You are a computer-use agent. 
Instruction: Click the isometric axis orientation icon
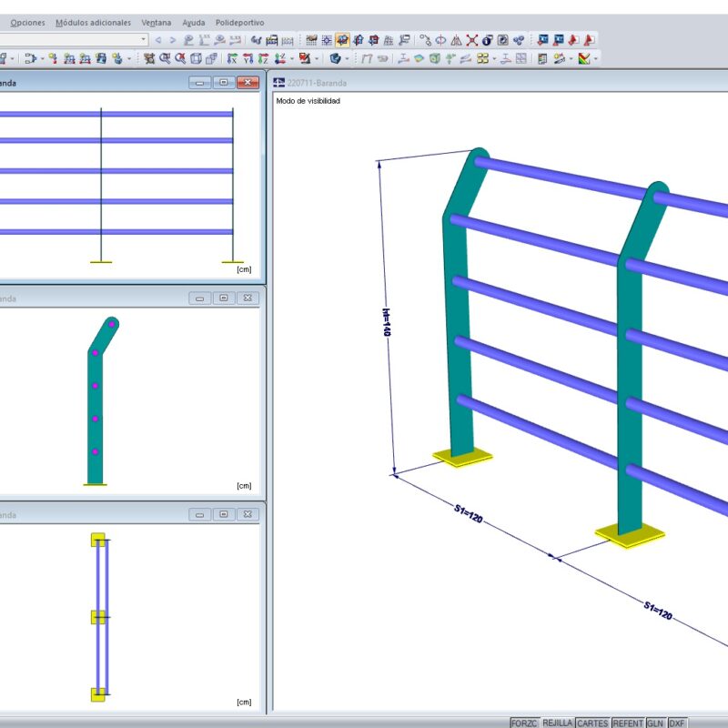coord(280,58)
